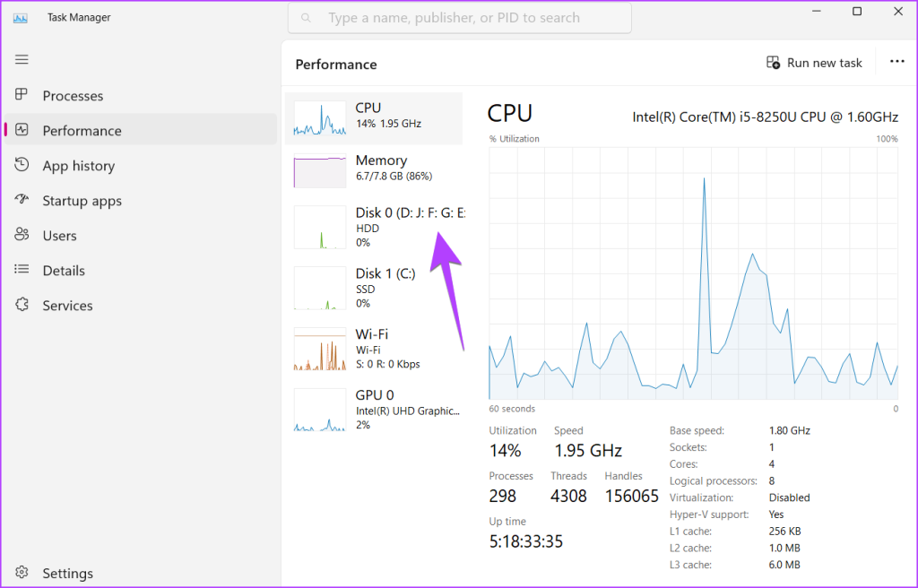
Task: Click the Services puzzle-gear icon
Action: tap(22, 306)
